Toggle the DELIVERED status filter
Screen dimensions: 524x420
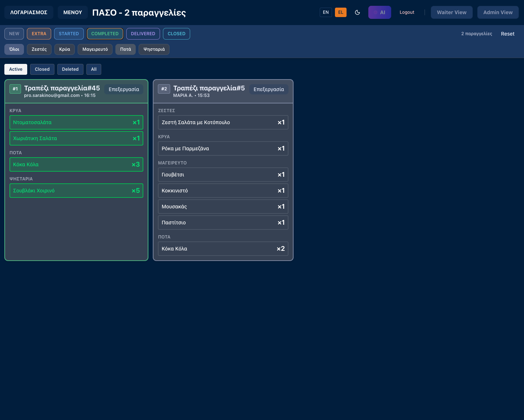(143, 34)
